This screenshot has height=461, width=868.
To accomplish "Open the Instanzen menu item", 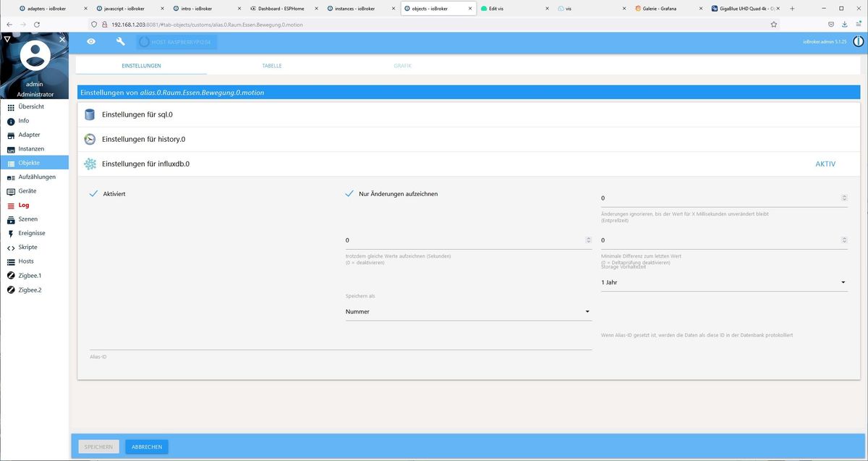I will tap(35, 149).
